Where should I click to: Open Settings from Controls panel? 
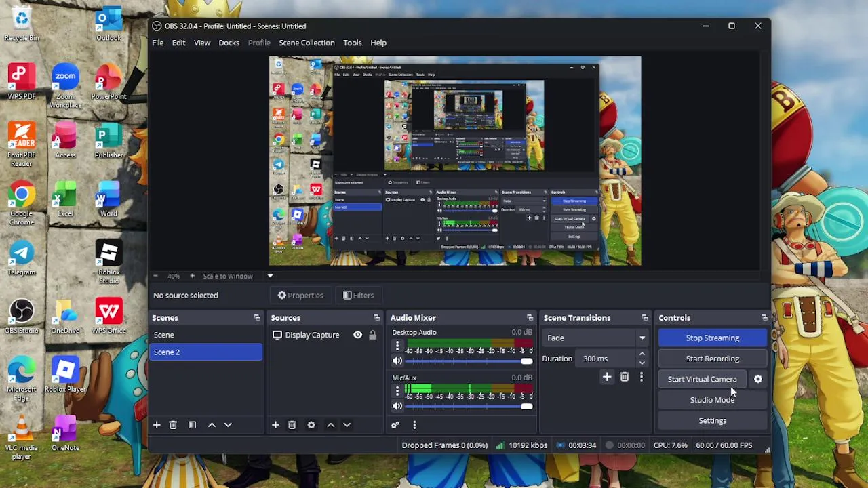click(x=712, y=421)
